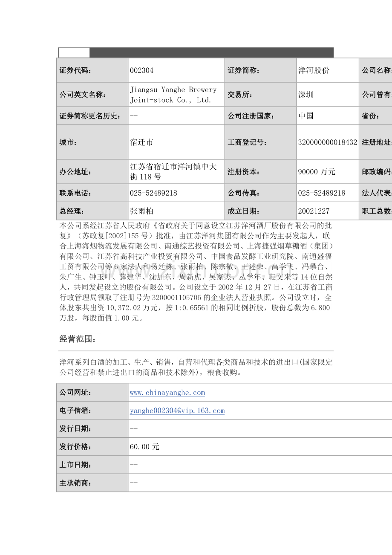Click the 联系电话 label cell
392x555 pixels.
92,193
